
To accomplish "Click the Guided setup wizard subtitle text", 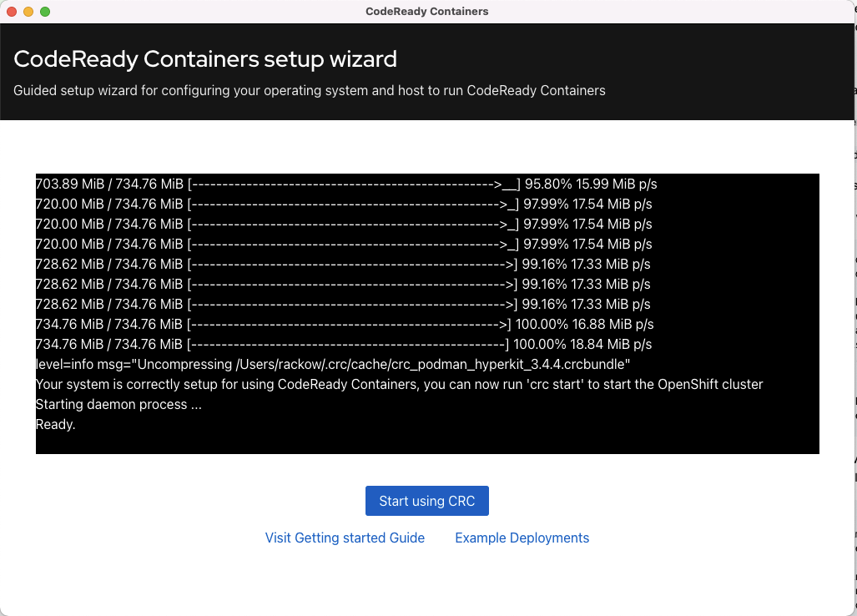I will (x=310, y=90).
